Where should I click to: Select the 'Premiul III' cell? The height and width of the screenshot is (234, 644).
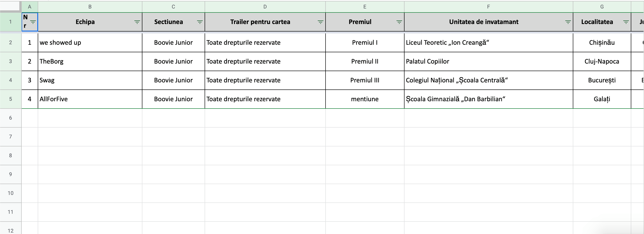click(x=364, y=80)
